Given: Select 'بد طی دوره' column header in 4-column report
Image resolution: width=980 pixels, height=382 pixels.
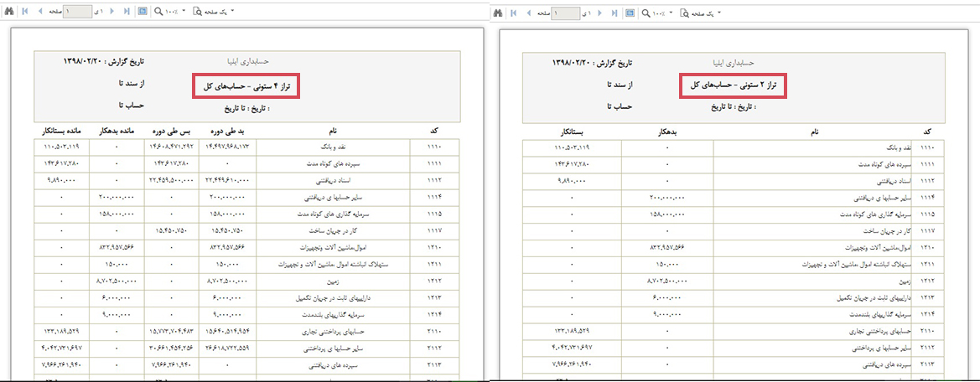Looking at the screenshot, I should (x=227, y=132).
